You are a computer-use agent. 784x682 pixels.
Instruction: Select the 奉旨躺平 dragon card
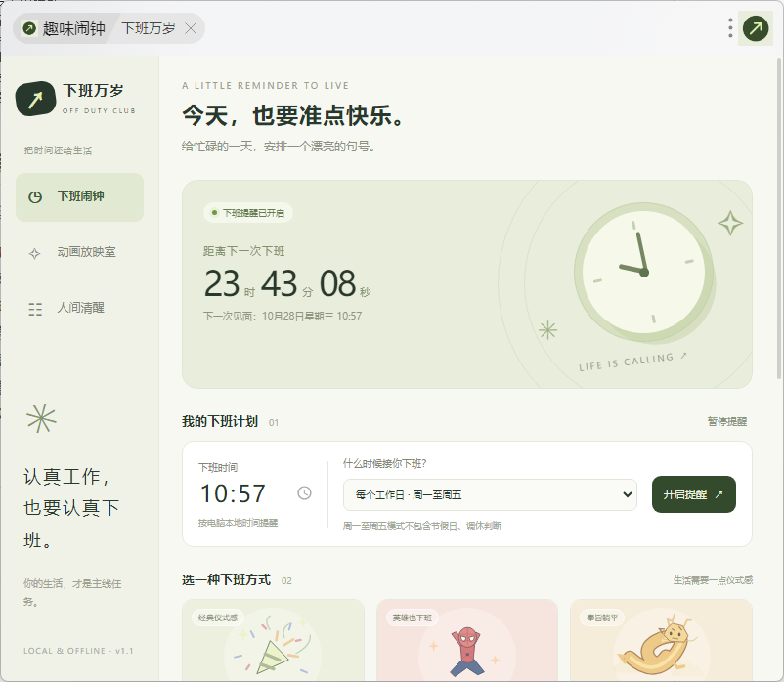click(x=661, y=641)
